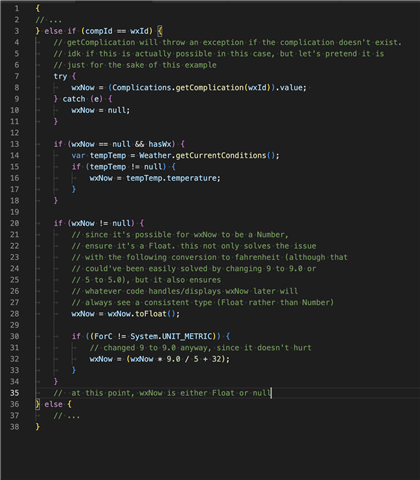Click the else keyword on line 36
This screenshot has width=420, height=480.
point(53,404)
